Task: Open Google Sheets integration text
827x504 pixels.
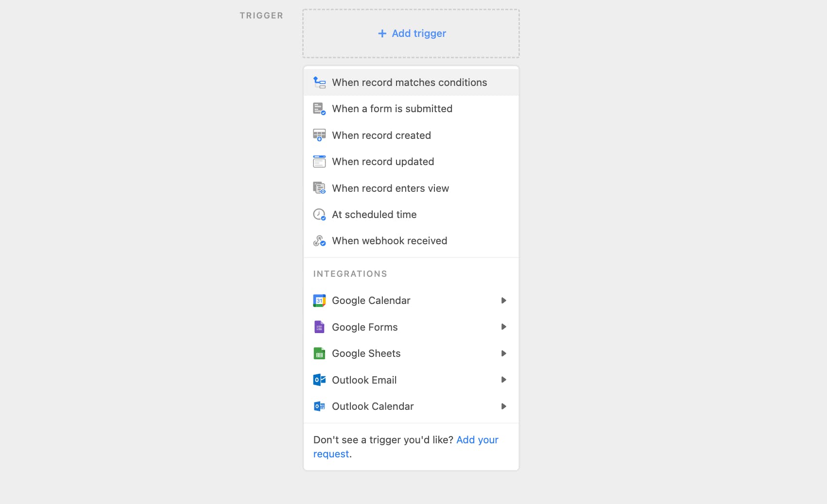Action: click(366, 353)
